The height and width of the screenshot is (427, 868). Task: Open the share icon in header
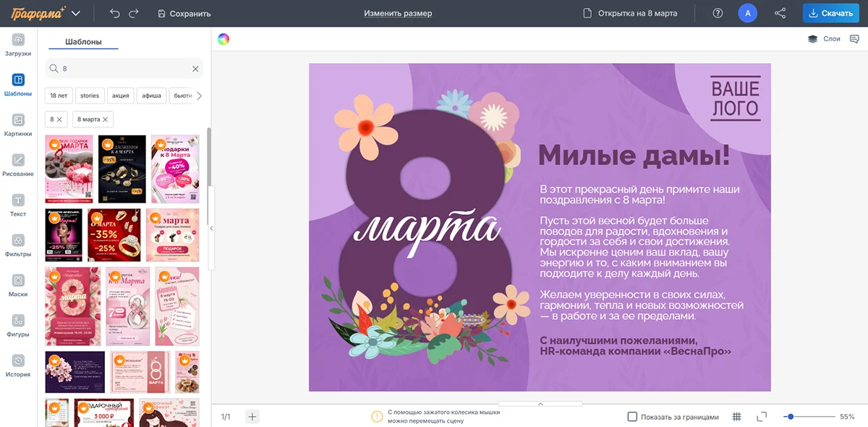coord(780,13)
